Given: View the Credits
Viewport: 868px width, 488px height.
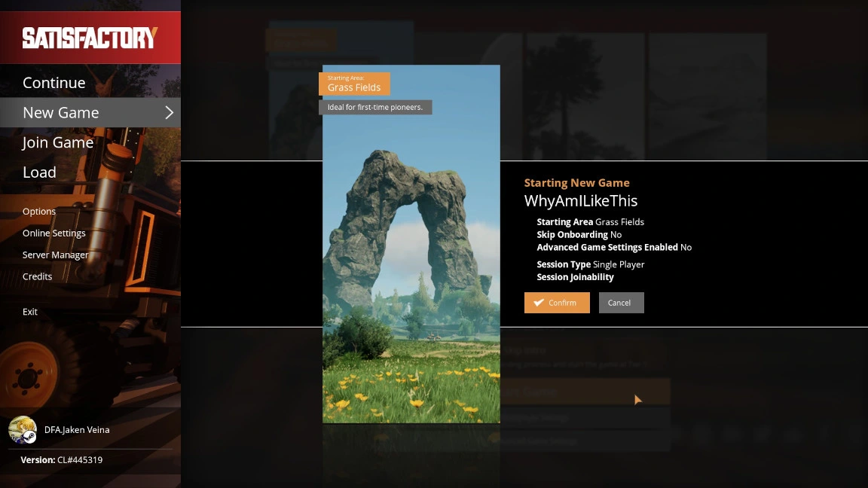Looking at the screenshot, I should (x=38, y=276).
